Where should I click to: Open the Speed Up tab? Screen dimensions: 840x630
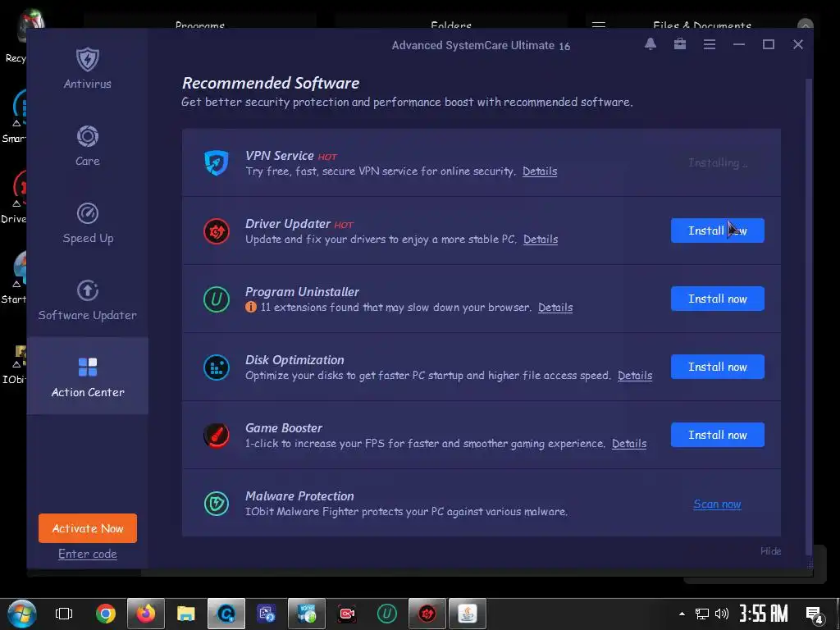click(x=87, y=222)
